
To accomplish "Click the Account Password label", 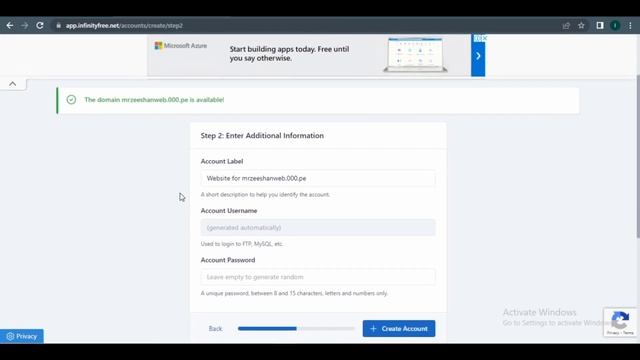I will pyautogui.click(x=228, y=260).
